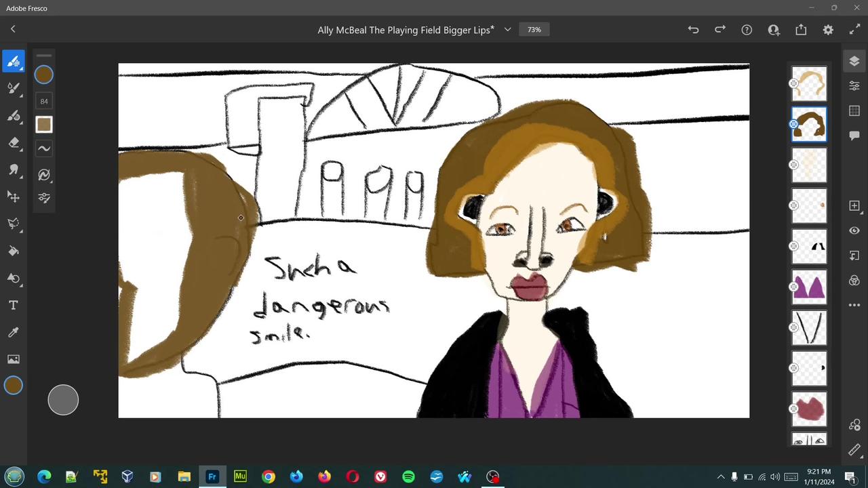Open the layer import (arrow into box) option
The image size is (868, 488).
854,256
